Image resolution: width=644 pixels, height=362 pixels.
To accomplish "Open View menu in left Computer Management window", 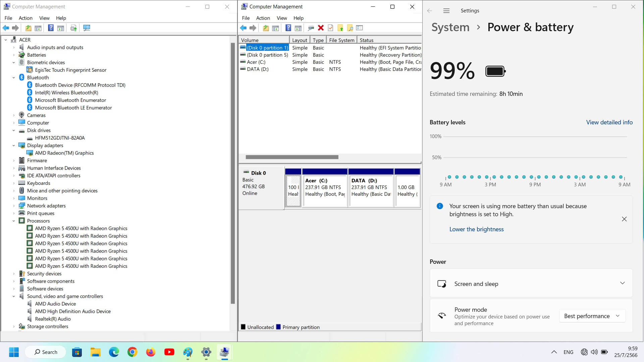I will (x=44, y=18).
